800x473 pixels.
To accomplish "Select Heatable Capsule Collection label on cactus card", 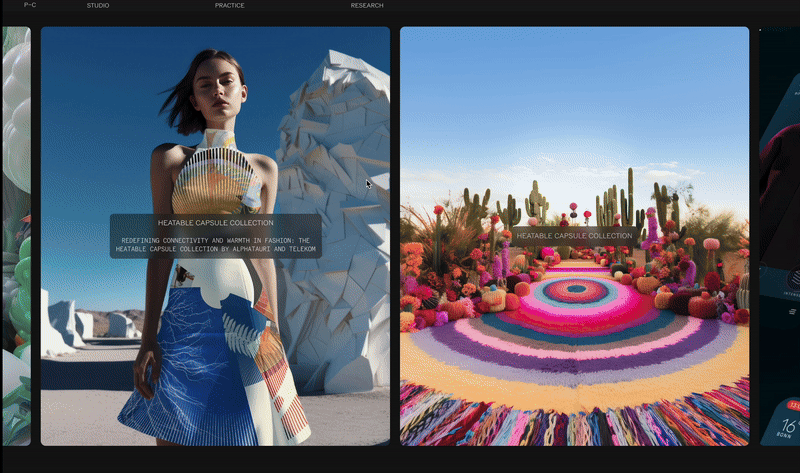I will coord(574,236).
